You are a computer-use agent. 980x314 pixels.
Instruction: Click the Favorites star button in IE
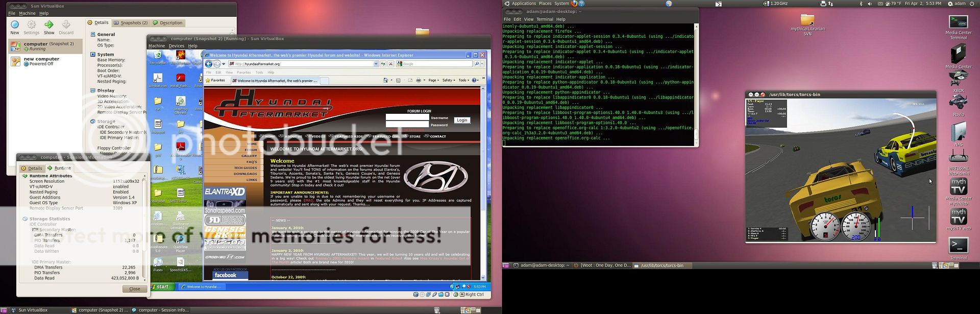point(215,81)
